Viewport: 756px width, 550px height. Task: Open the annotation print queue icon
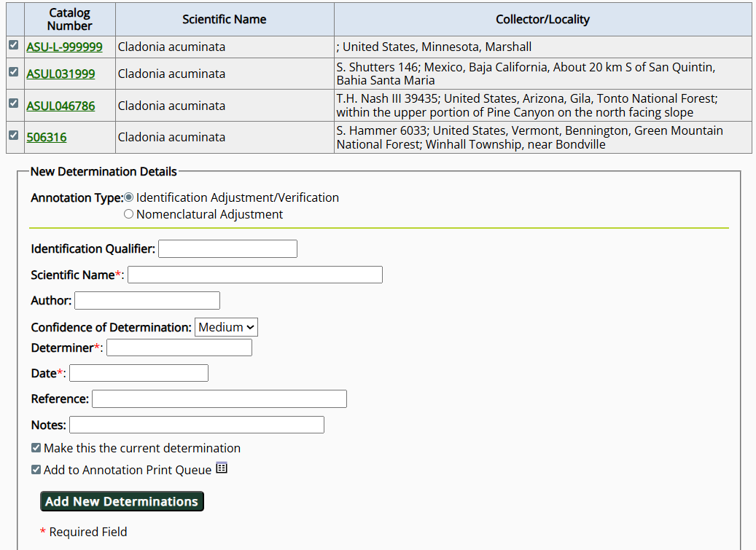222,468
